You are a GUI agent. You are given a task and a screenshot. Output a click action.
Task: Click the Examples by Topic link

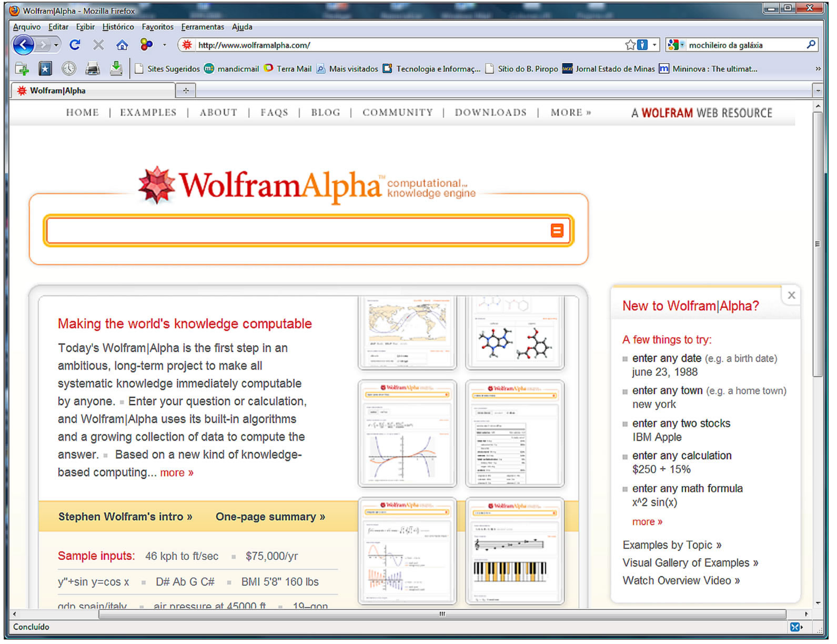click(x=672, y=545)
